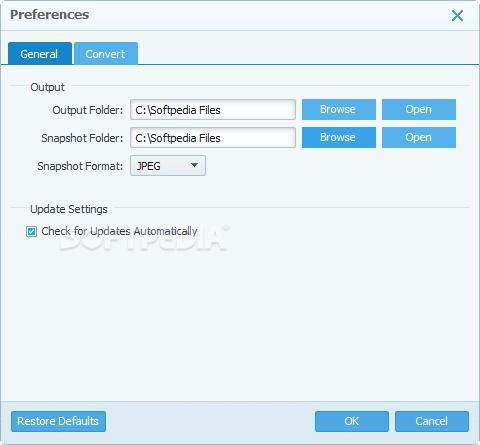Click the Output Folder: label
The width and height of the screenshot is (480, 445).
[88, 110]
